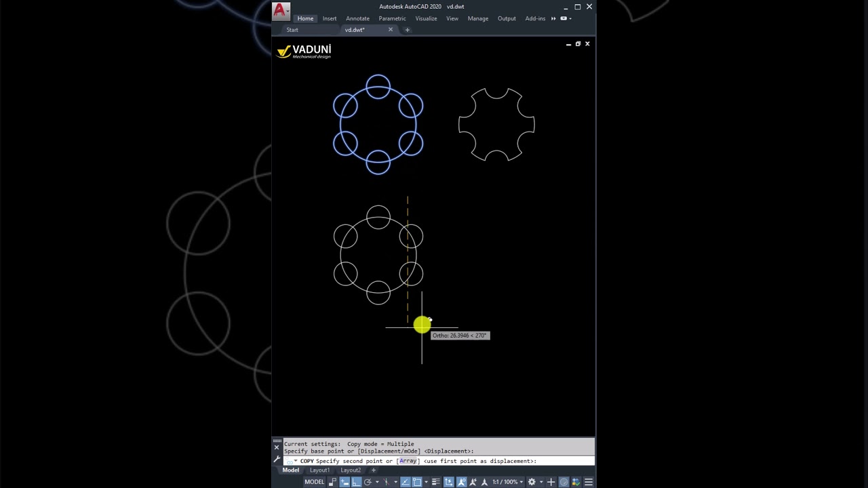Toggle grid display in status bar
Screen dimensions: 868x488
[332, 482]
